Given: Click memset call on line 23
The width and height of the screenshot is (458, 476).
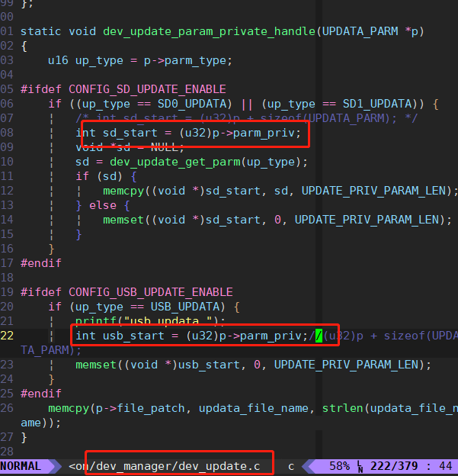Looking at the screenshot, I should click(96, 365).
